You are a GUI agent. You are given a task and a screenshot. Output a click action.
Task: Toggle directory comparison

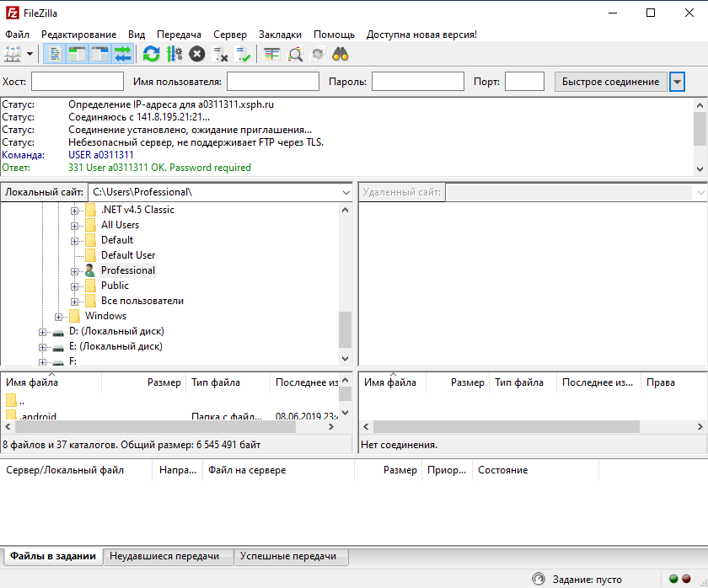pos(295,55)
